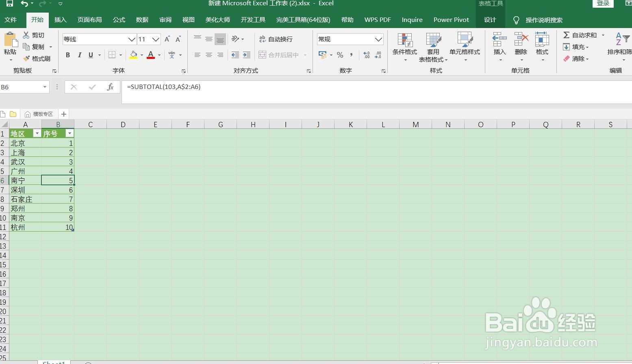Open the 序号 column filter dropdown
The image size is (632, 364).
70,133
